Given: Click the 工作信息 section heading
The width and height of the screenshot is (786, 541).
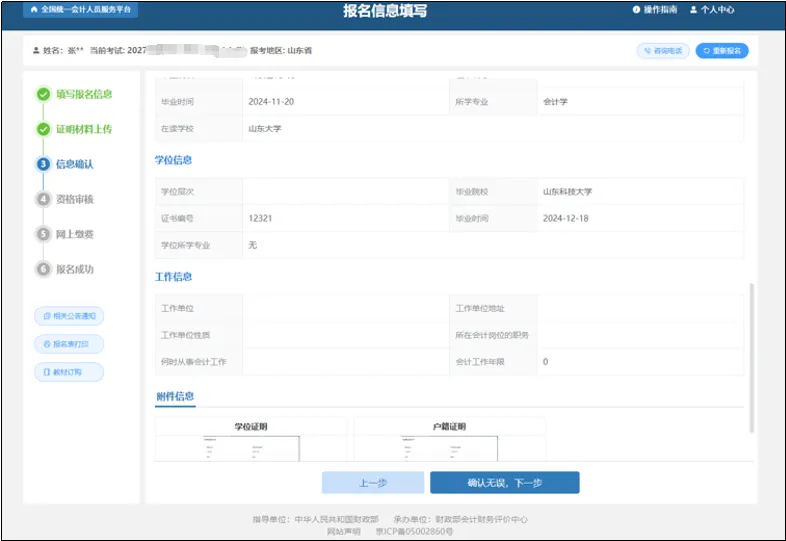Looking at the screenshot, I should click(x=173, y=277).
